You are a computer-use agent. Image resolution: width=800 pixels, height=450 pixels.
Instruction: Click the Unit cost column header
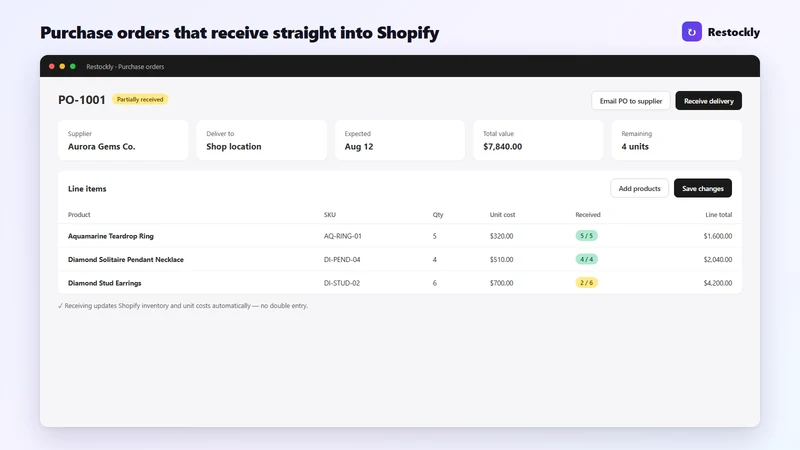click(502, 215)
